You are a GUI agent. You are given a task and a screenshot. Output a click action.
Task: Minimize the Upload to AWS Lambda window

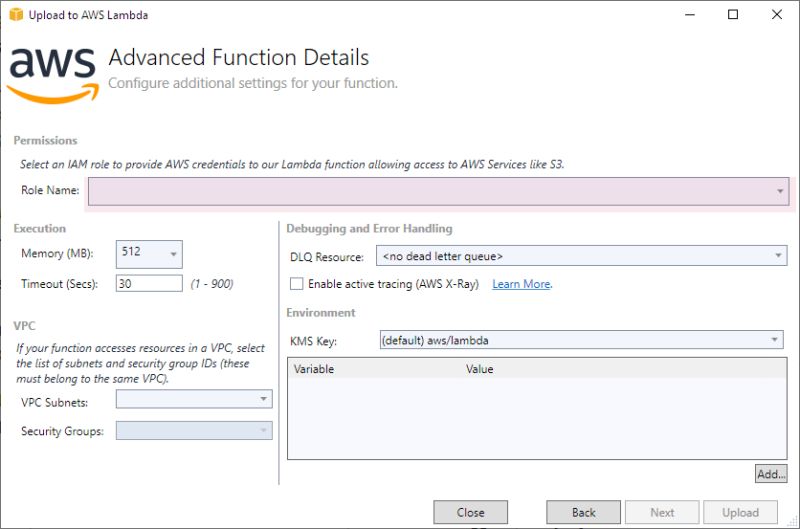pyautogui.click(x=690, y=14)
